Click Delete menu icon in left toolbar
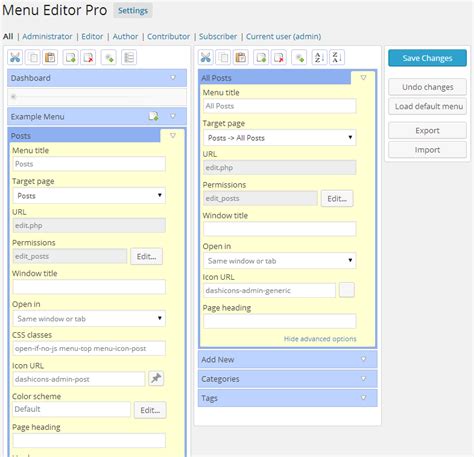 coord(88,58)
